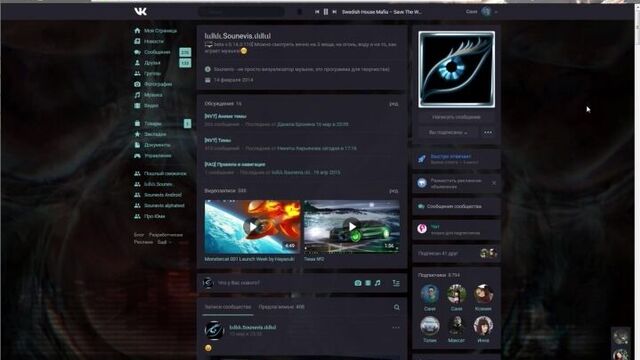
Task: Open community chat icon in right panel
Action: tap(422, 229)
